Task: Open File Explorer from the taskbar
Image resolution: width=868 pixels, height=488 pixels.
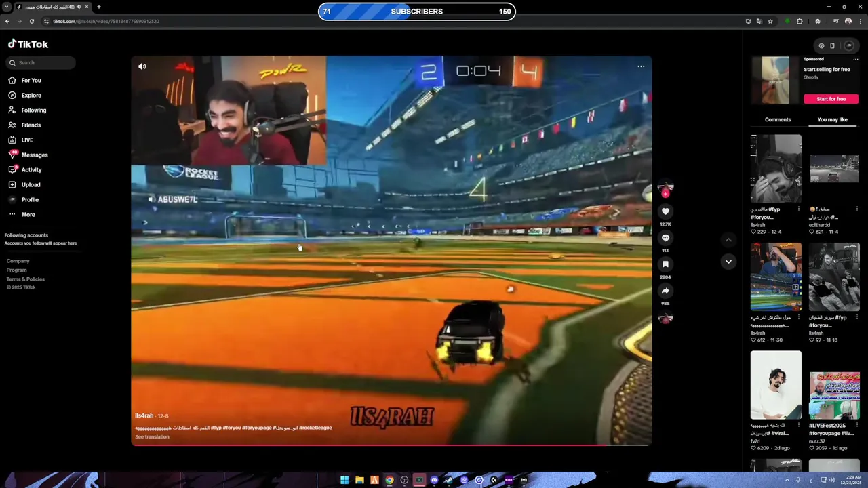Action: (x=359, y=480)
